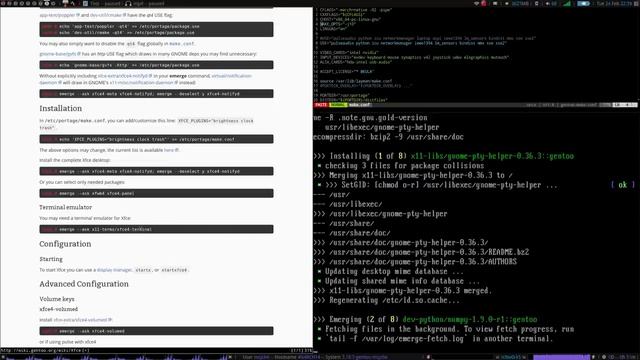Click the Wi-Fi icon in the top panel

tap(476, 3)
